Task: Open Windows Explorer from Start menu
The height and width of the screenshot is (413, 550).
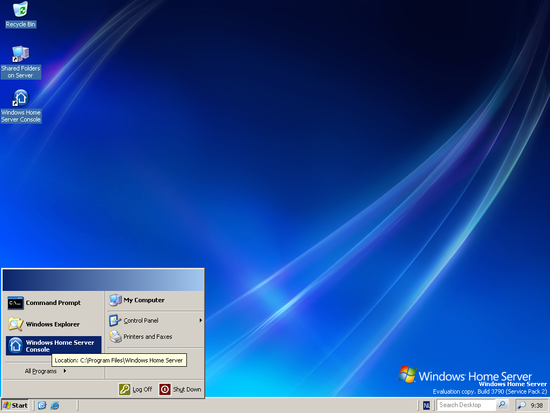Action: [x=53, y=324]
